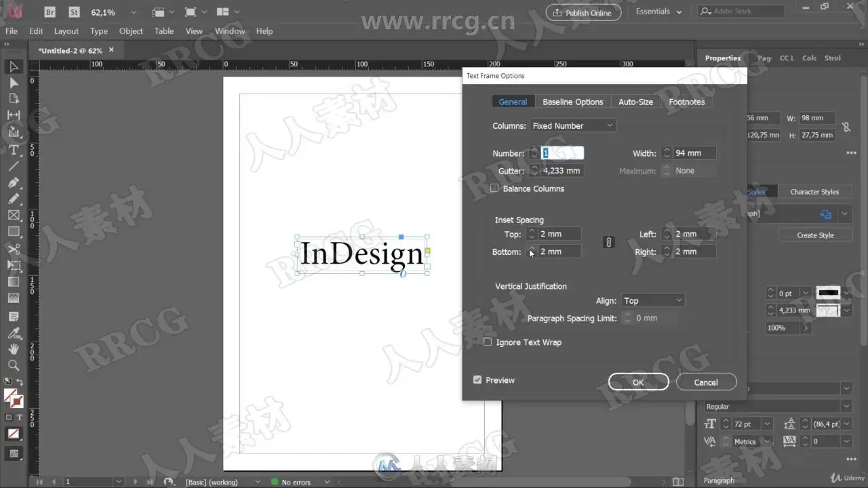Click Formatting Affects Text toggle
This screenshot has width=868, height=488.
pos(20,418)
